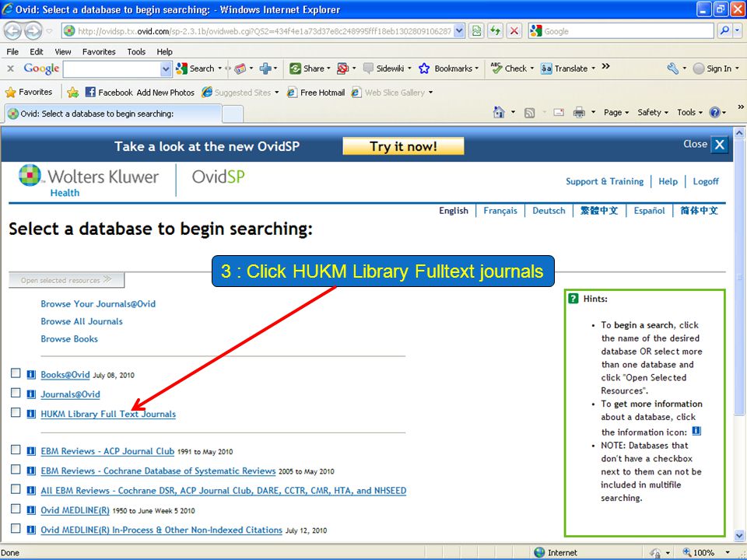Open the zoom level 100% dropdown
This screenshot has height=560, width=747.
point(728,553)
